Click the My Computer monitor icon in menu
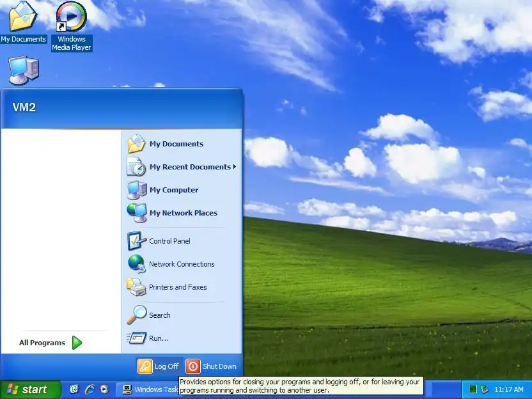This screenshot has height=399, width=532. [137, 190]
